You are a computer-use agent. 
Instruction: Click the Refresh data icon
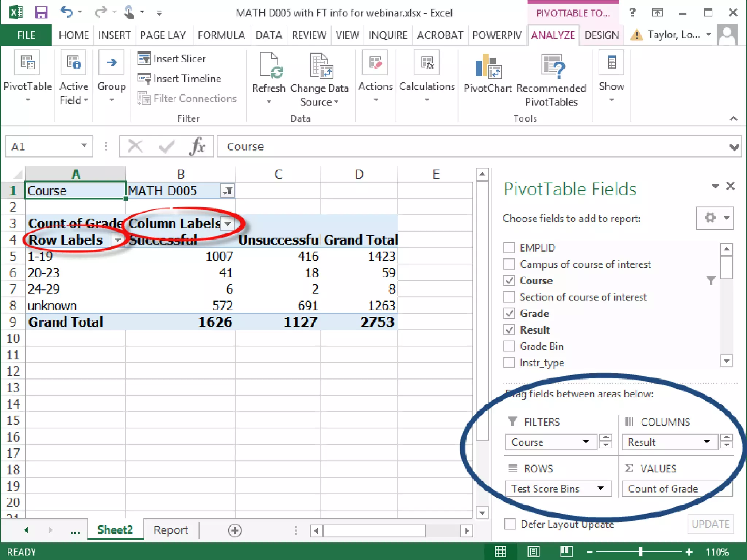pos(269,66)
